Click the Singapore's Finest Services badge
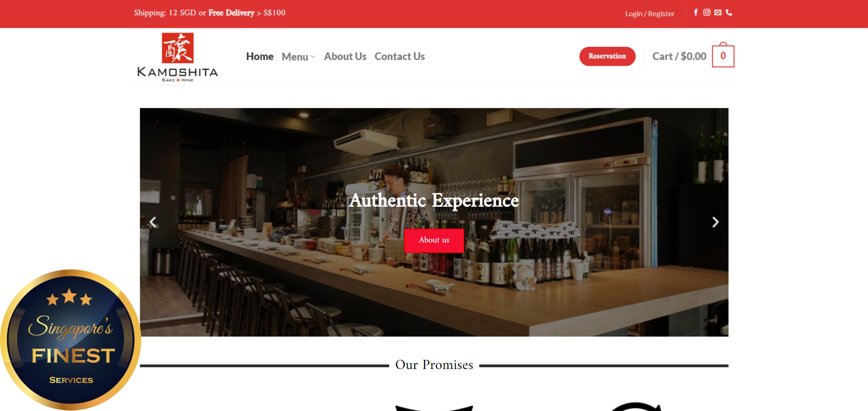 [x=70, y=340]
